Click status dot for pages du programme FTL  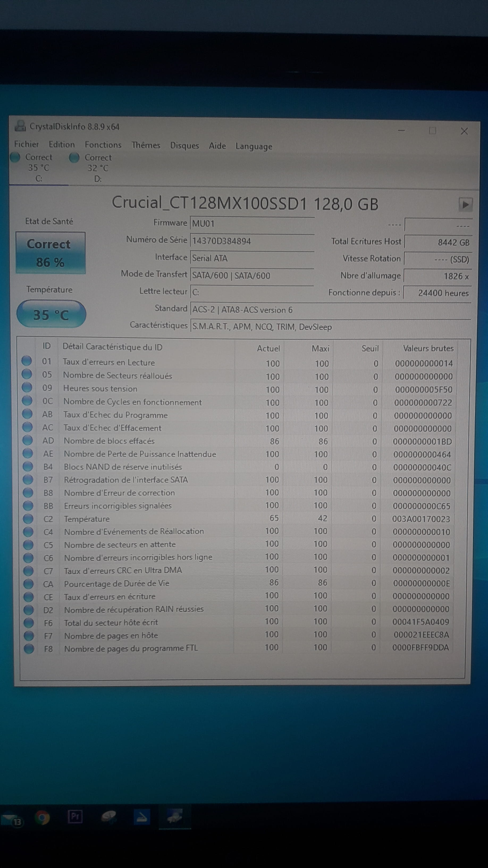click(x=29, y=648)
